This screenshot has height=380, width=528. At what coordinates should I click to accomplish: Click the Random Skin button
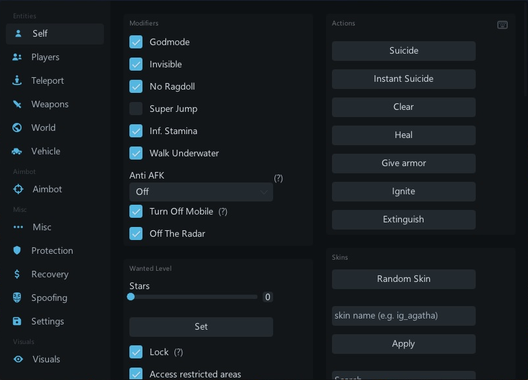coord(404,279)
